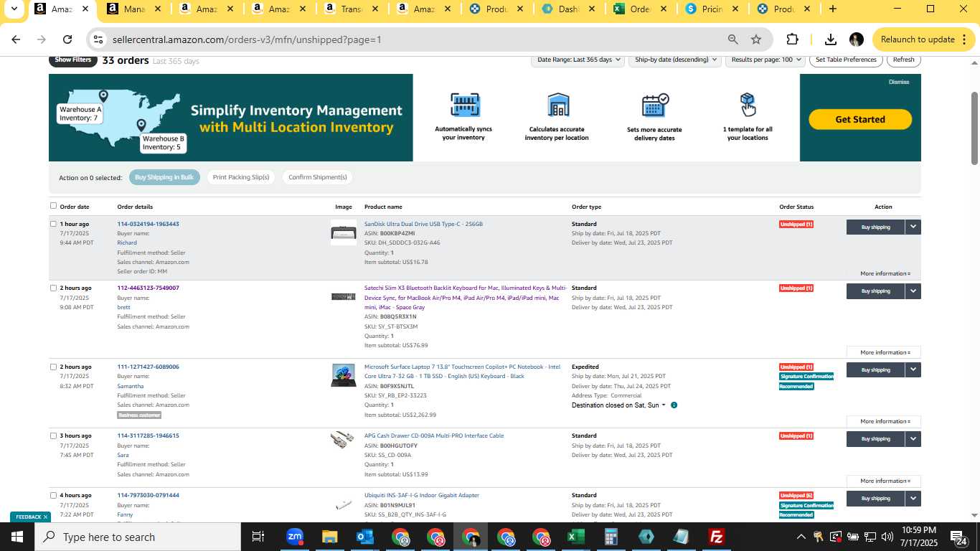The height and width of the screenshot is (551, 980).
Task: Click Microsoft Surface Laptop product thumbnail
Action: [344, 375]
